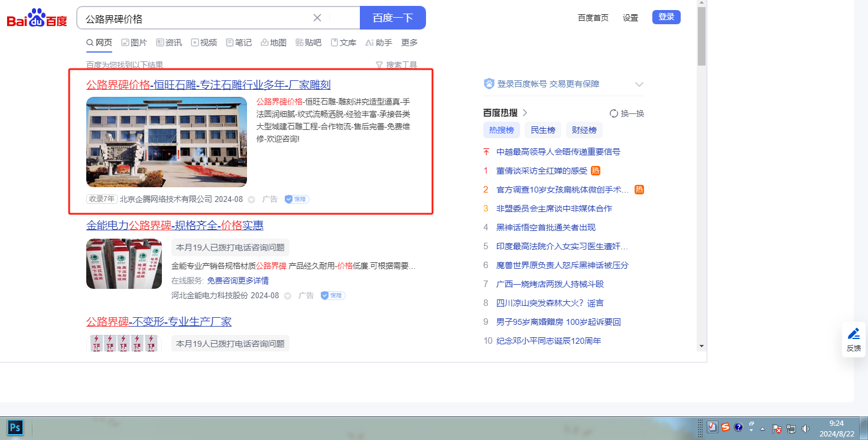This screenshot has width=868, height=440.
Task: Expand the 更多 search categories
Action: pos(409,43)
